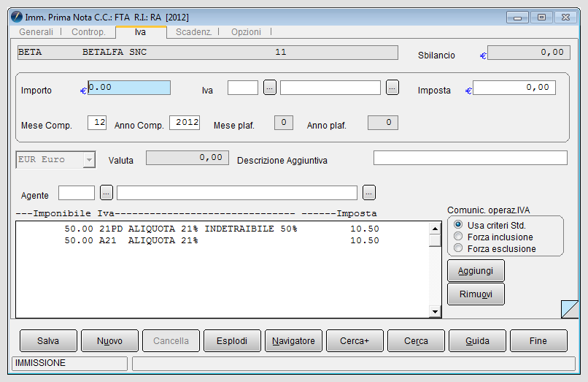Viewport: 588px width, 382px height.
Task: Switch to the Controp. tab
Action: pyautogui.click(x=88, y=32)
